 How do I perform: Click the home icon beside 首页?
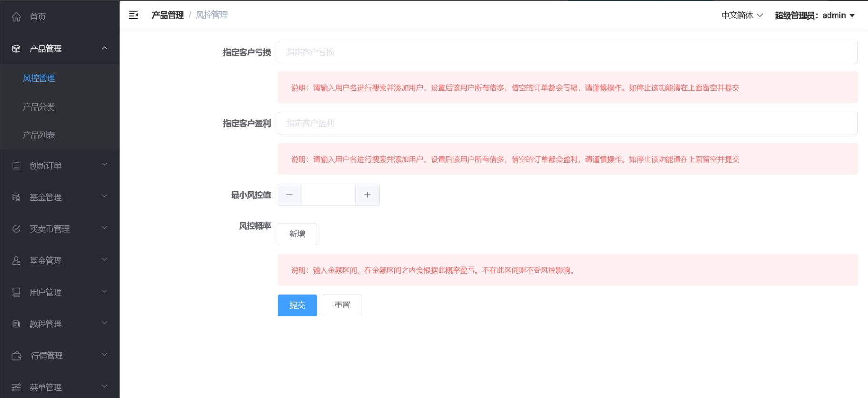pyautogui.click(x=16, y=17)
